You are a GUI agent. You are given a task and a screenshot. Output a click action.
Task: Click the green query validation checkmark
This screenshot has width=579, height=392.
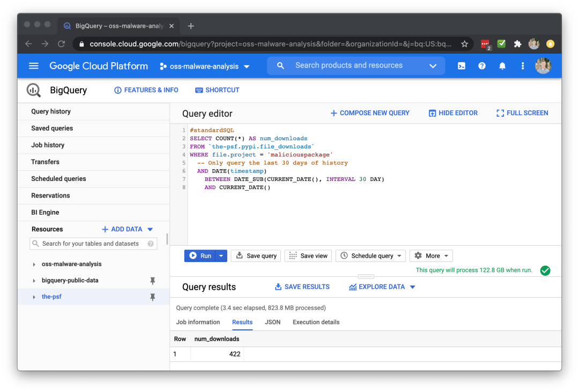tap(545, 270)
